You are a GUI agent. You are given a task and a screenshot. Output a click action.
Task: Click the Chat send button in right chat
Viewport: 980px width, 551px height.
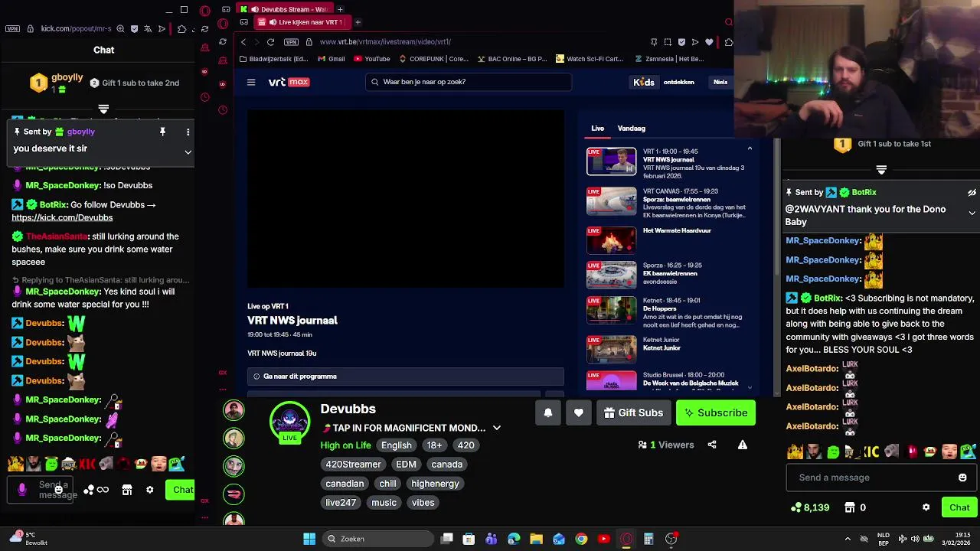(x=959, y=507)
